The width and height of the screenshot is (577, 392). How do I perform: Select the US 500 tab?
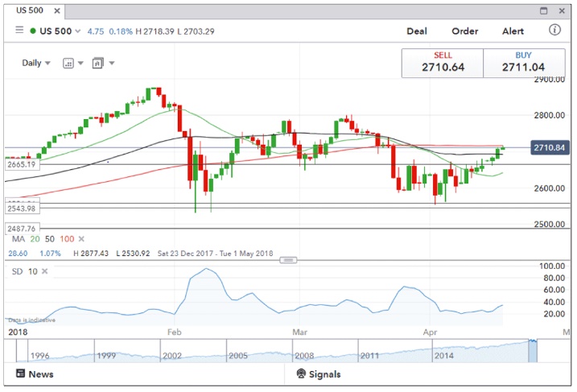(x=30, y=10)
